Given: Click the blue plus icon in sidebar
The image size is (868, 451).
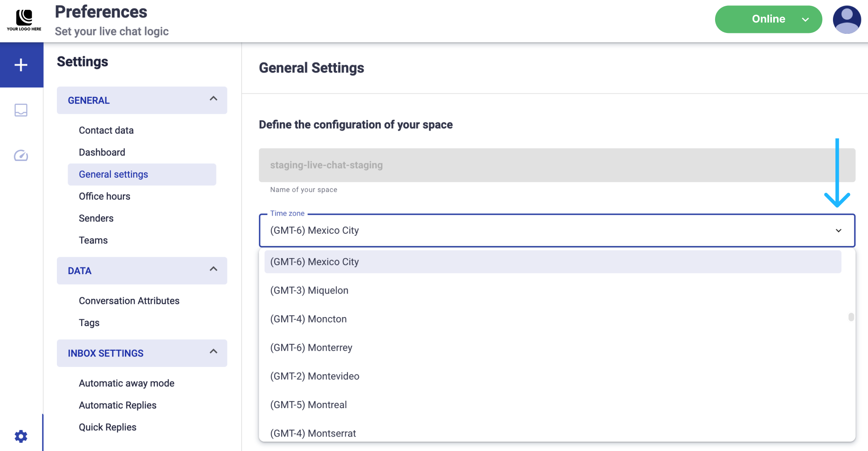Looking at the screenshot, I should coord(21,65).
